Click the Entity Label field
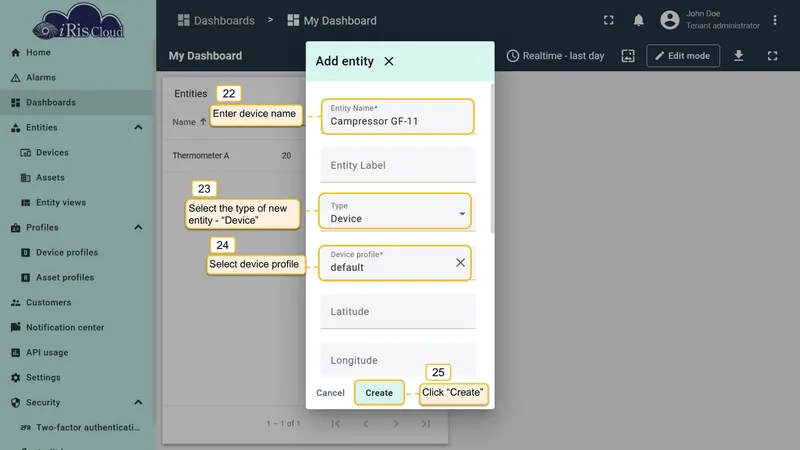This screenshot has width=800, height=450. pos(398,165)
